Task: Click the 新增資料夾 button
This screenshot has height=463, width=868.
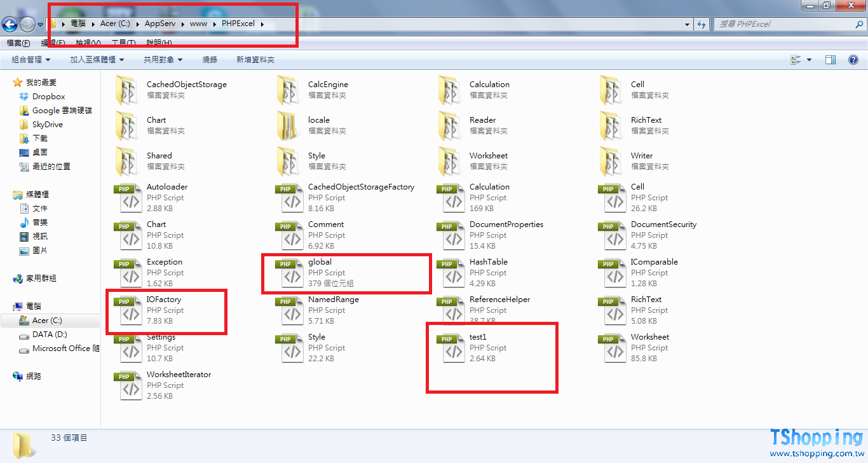Action: point(255,60)
